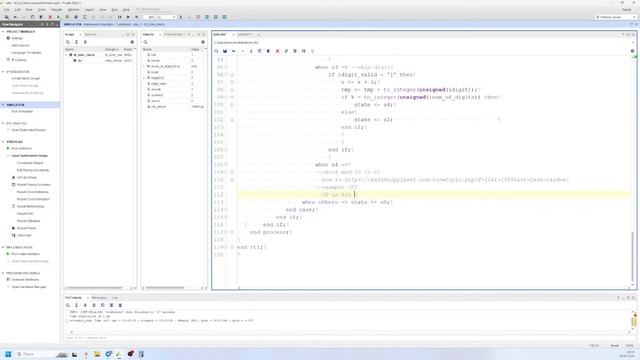
Task: Click the Tcl command input field
Action: (347, 338)
